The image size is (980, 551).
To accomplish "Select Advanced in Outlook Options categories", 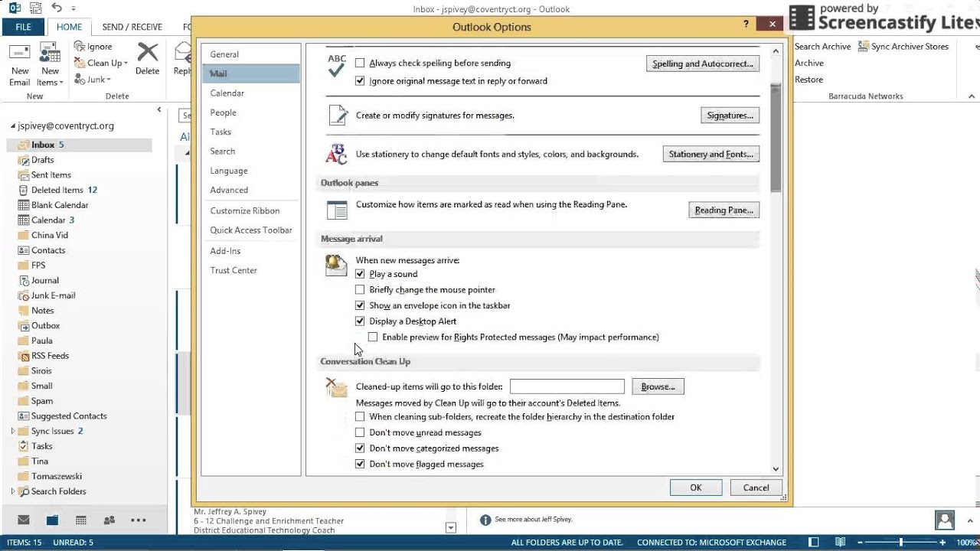I will coord(229,191).
